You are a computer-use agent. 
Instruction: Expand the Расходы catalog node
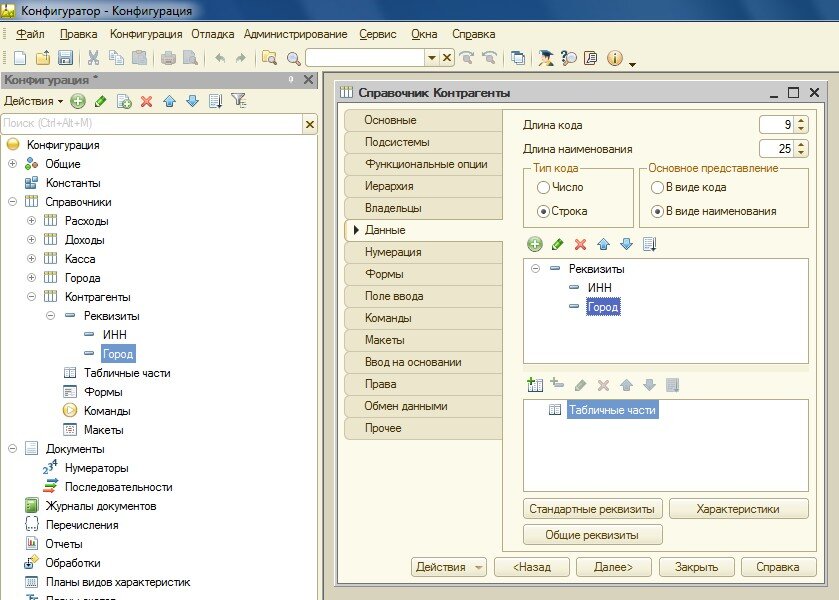click(x=32, y=221)
